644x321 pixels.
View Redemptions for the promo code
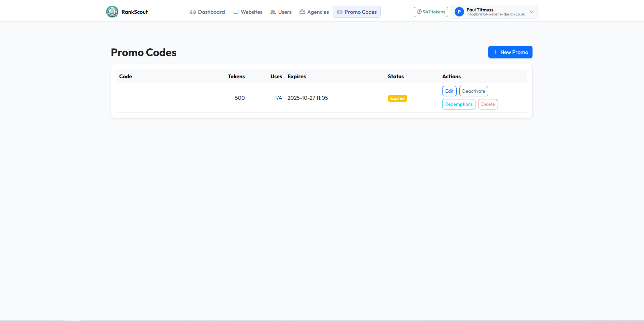[x=459, y=104]
